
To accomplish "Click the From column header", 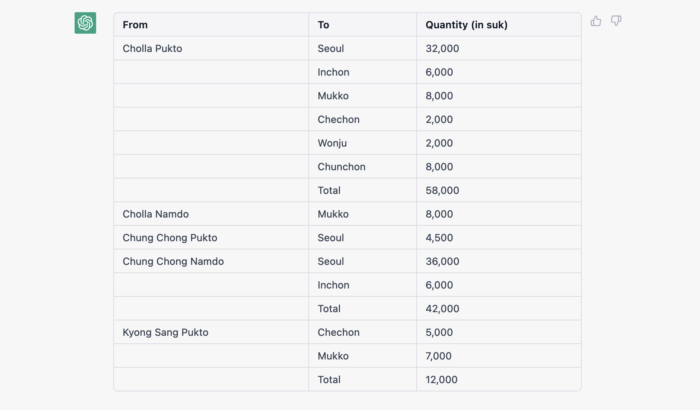I will click(135, 25).
